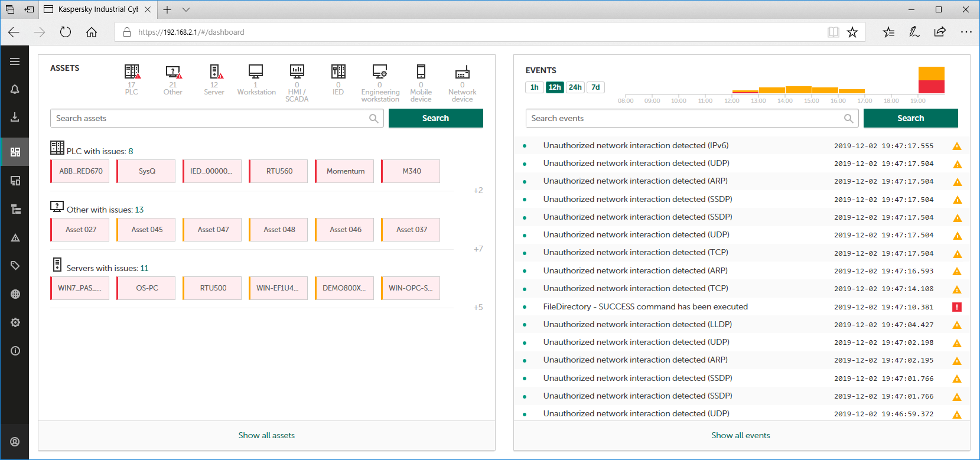Open browser tab list dropdown arrow
The width and height of the screenshot is (980, 460).
coord(186,9)
